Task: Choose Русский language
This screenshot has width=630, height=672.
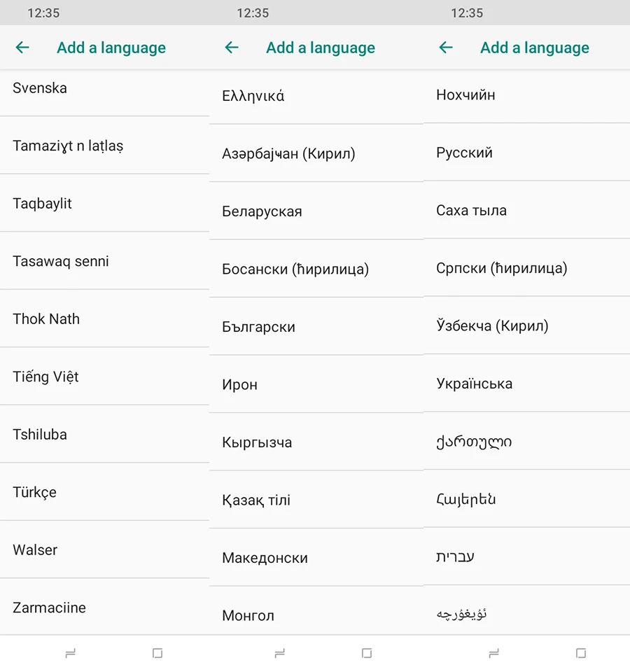Action: tap(526, 152)
